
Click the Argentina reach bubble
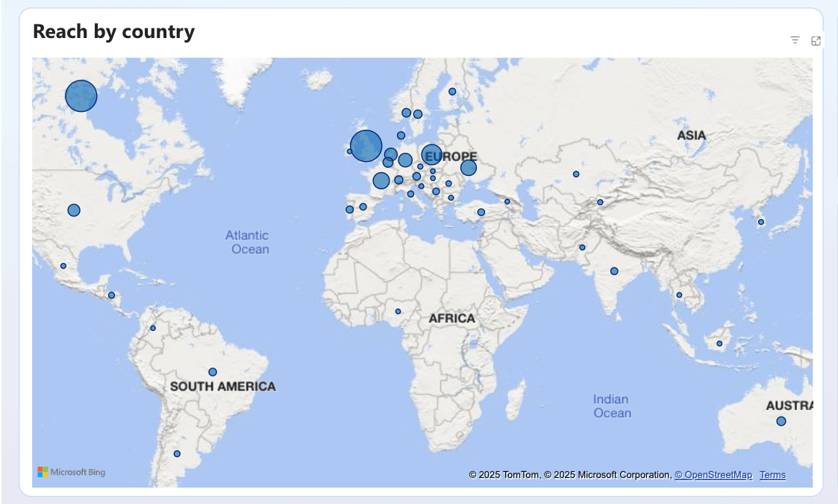tap(177, 454)
